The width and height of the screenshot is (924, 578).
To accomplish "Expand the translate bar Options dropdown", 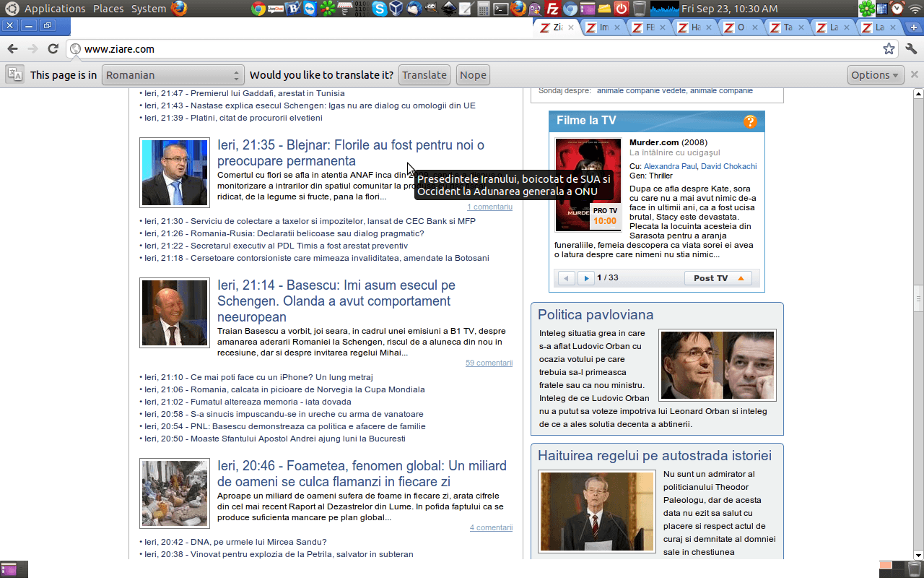I will 876,75.
